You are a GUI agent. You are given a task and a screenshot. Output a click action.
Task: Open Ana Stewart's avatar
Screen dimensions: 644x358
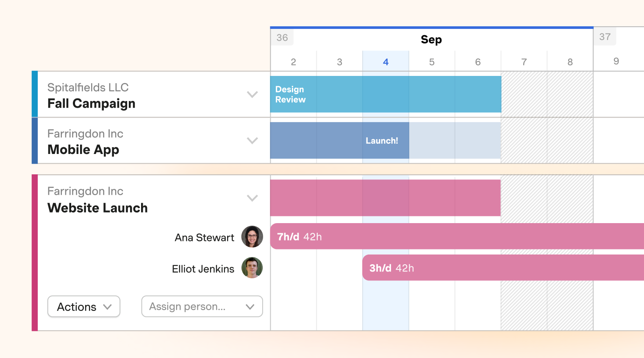click(x=252, y=237)
